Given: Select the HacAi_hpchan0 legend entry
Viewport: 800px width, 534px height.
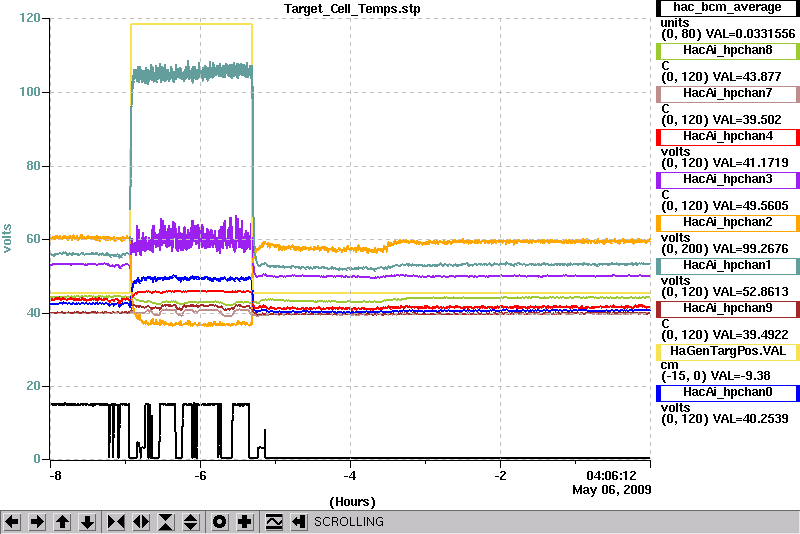Looking at the screenshot, I should (727, 393).
